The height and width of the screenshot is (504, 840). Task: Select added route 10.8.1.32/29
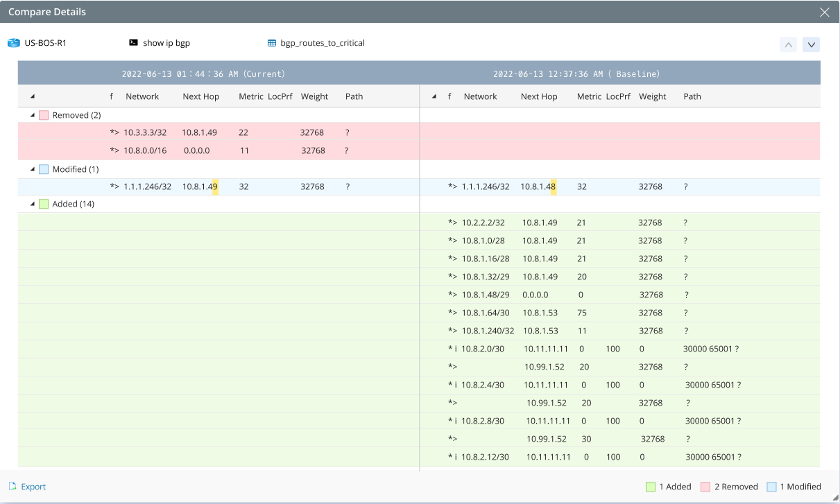(x=486, y=277)
